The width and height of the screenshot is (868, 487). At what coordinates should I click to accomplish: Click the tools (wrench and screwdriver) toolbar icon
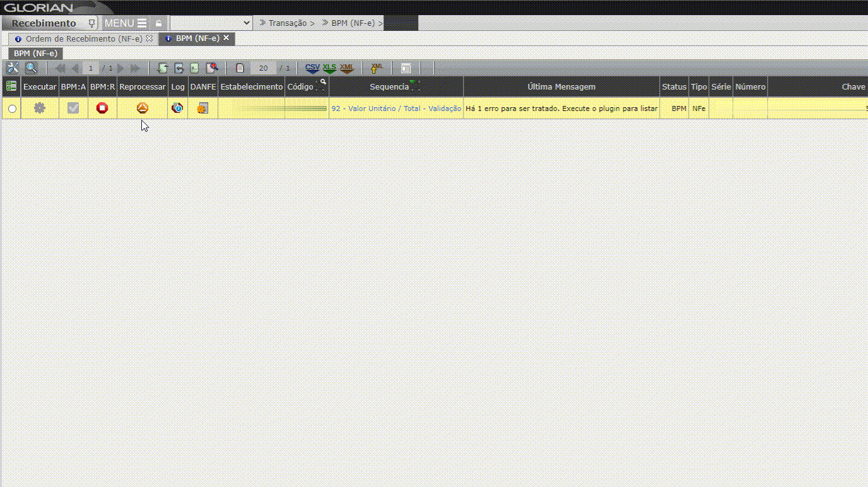13,68
